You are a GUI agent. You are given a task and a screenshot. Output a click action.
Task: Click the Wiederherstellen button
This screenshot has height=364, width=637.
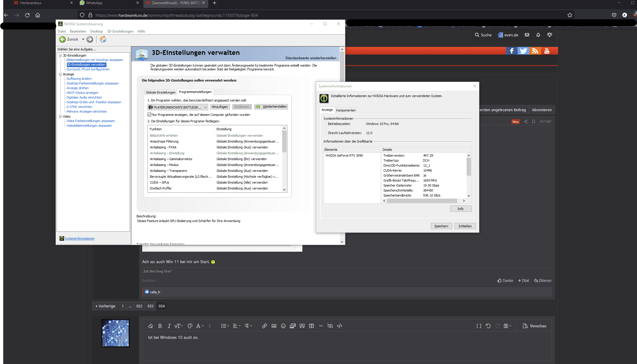coord(271,107)
